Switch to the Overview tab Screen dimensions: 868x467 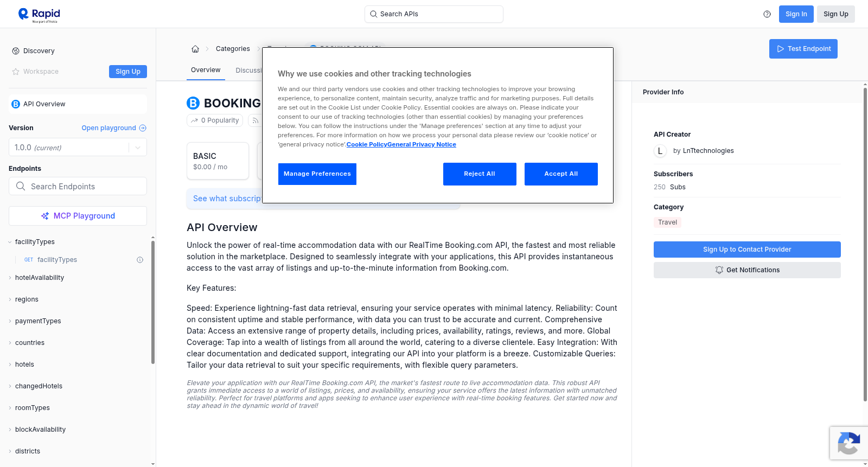[x=206, y=70]
